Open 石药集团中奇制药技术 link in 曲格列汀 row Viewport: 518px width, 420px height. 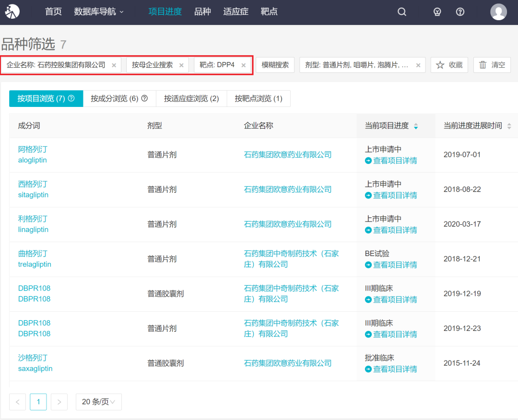click(292, 259)
